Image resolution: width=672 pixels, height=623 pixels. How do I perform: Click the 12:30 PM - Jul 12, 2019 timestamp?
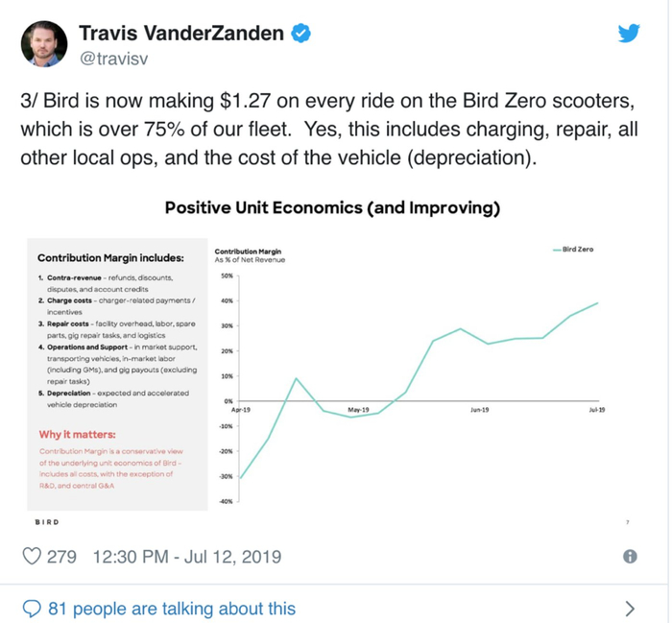coord(187,556)
